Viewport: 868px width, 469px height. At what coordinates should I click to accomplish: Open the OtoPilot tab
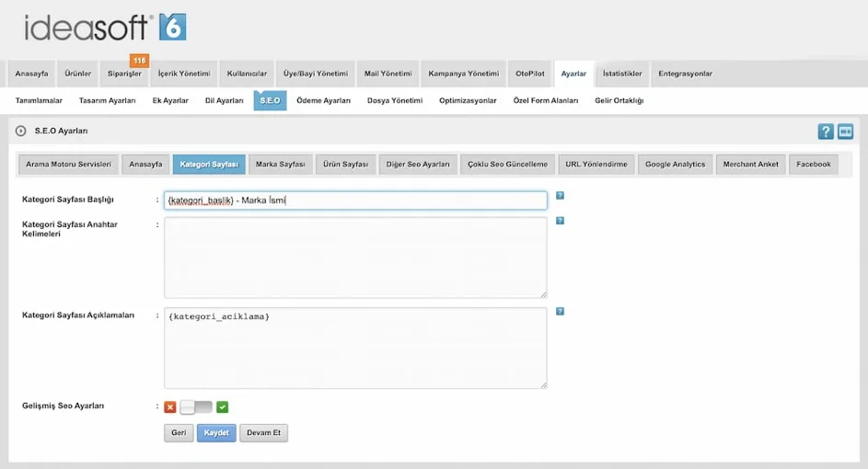(530, 74)
